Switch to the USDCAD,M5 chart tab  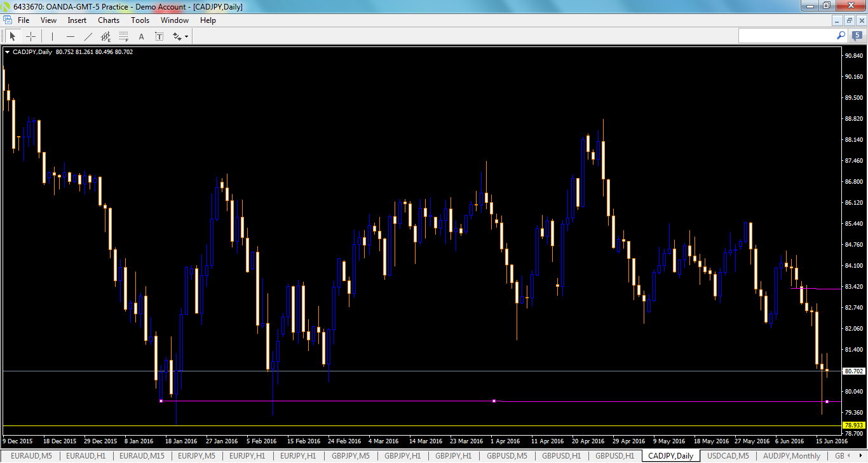tap(727, 456)
